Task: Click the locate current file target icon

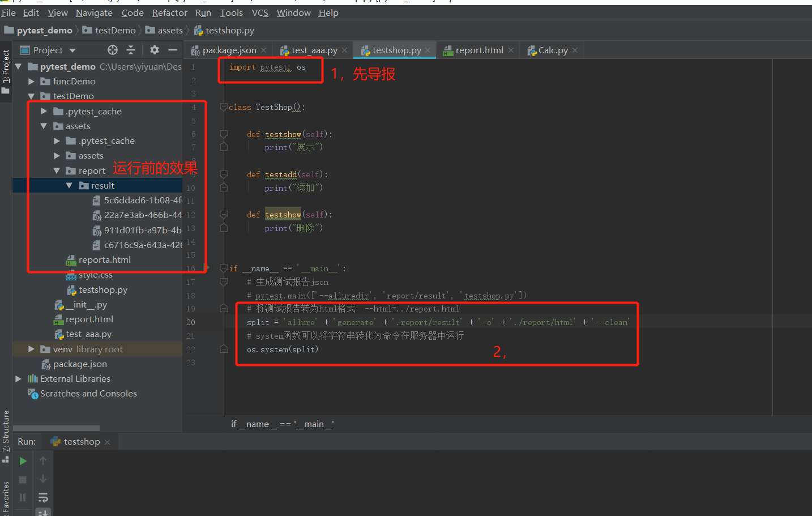Action: [113, 50]
